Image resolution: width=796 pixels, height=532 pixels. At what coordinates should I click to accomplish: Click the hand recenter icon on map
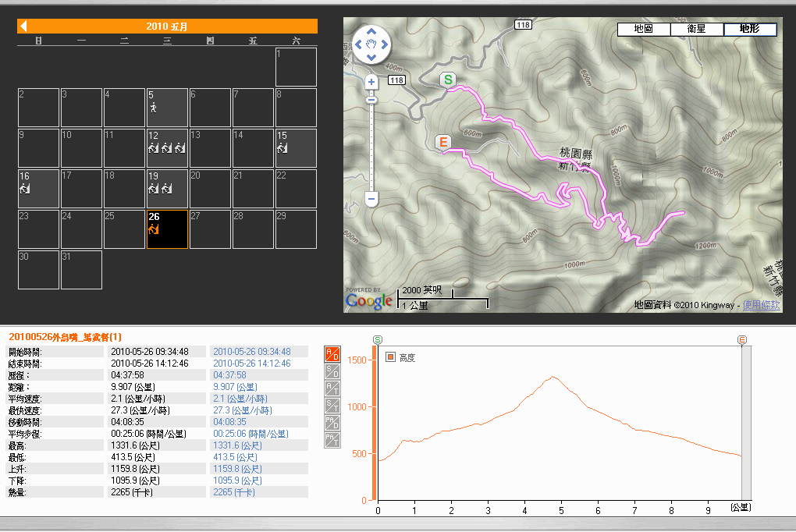(x=371, y=44)
